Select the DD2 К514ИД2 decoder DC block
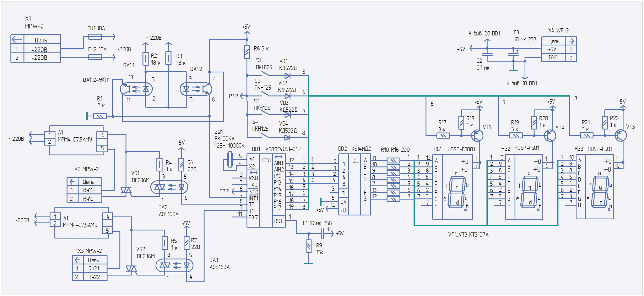The image size is (644, 296). pos(355,185)
